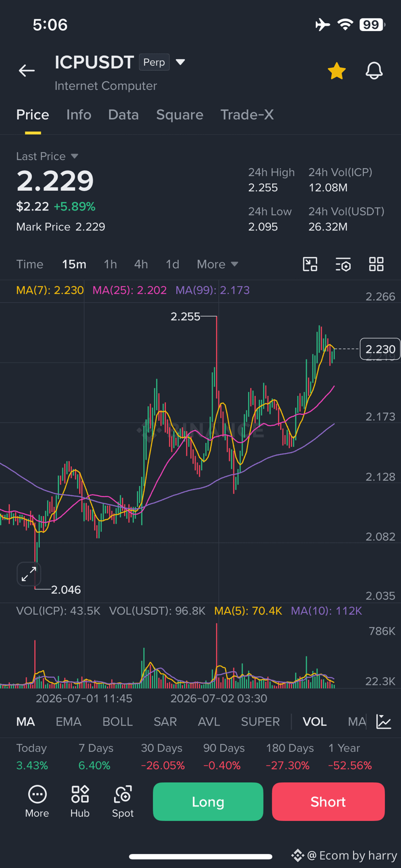
Task: Open the Data tab
Action: point(123,115)
